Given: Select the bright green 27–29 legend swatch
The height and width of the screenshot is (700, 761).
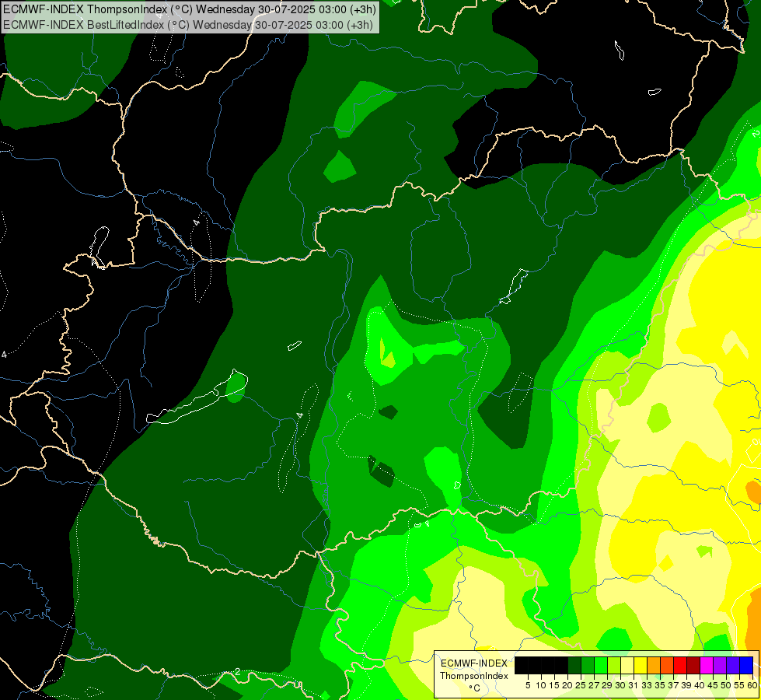Looking at the screenshot, I should click(600, 665).
